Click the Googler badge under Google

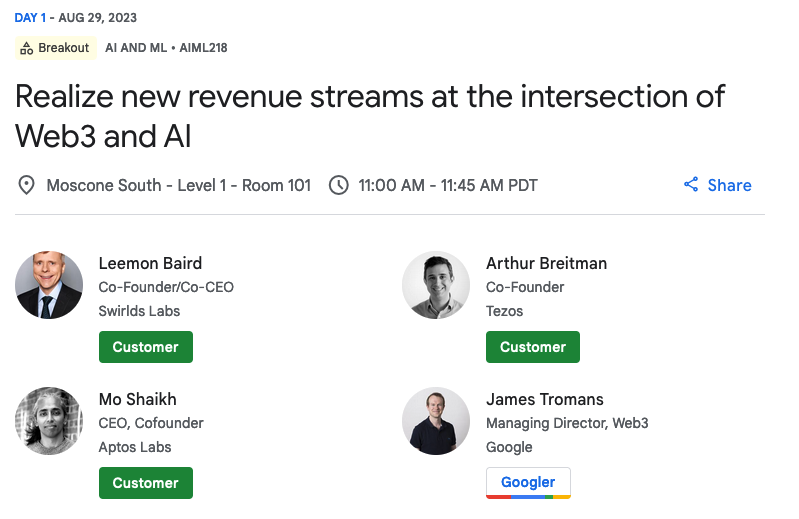528,482
